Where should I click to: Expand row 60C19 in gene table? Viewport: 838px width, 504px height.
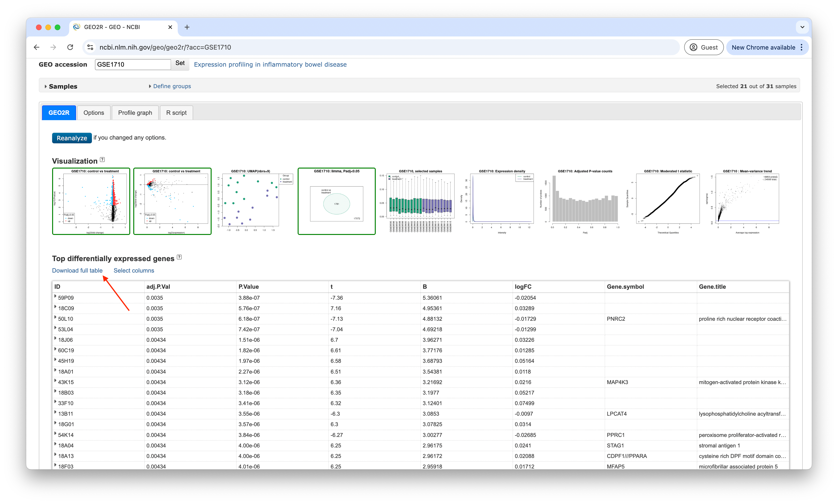55,349
